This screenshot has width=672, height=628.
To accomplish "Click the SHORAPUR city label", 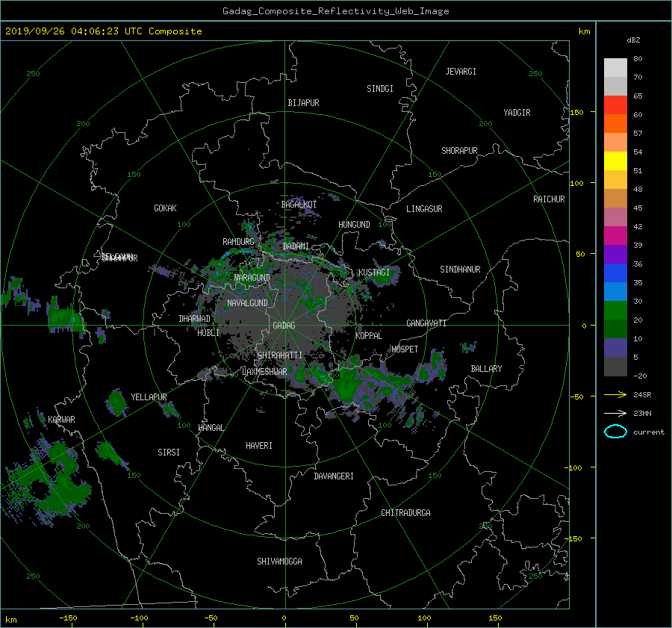I will tap(459, 151).
